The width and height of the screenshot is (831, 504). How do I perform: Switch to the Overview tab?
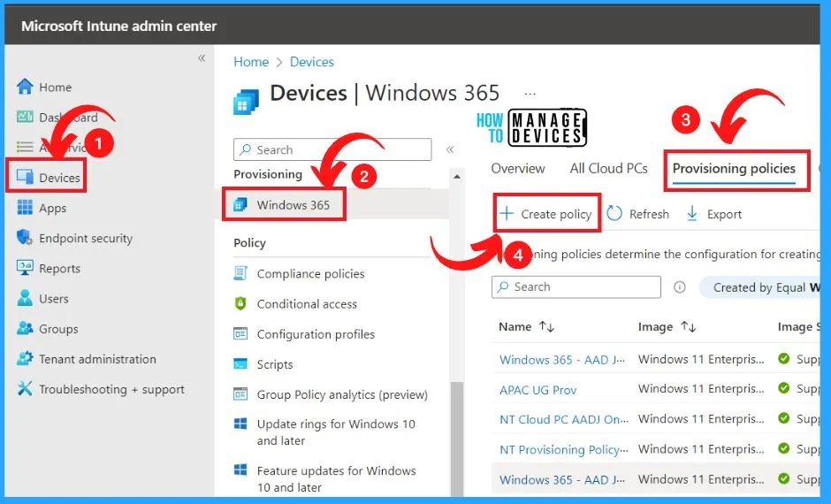pos(518,169)
